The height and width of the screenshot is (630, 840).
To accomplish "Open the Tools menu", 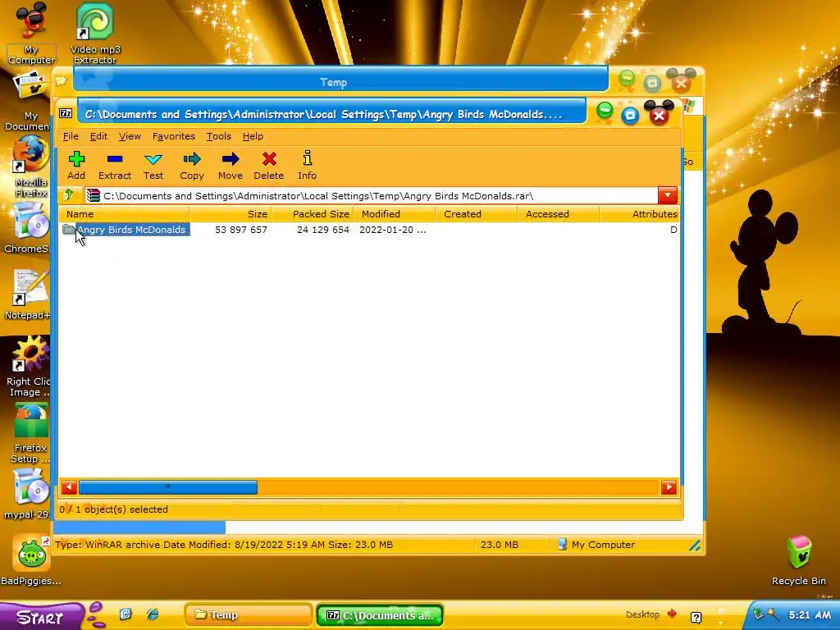I will pyautogui.click(x=218, y=136).
